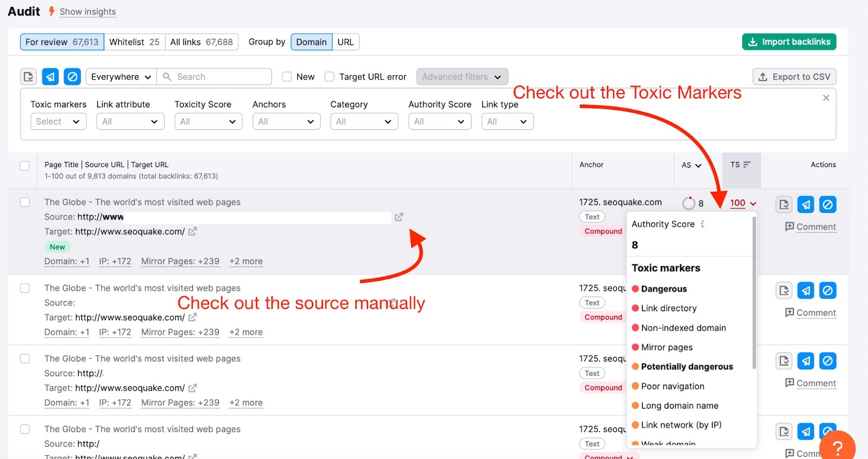Move first row link to whitelist icon
The image size is (868, 459).
coord(784,204)
